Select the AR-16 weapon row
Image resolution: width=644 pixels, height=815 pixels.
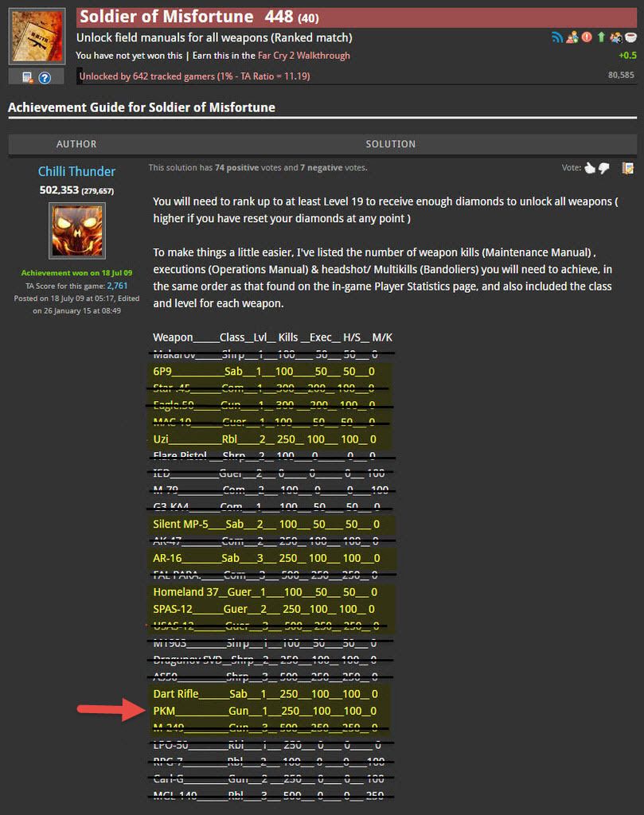coord(266,558)
